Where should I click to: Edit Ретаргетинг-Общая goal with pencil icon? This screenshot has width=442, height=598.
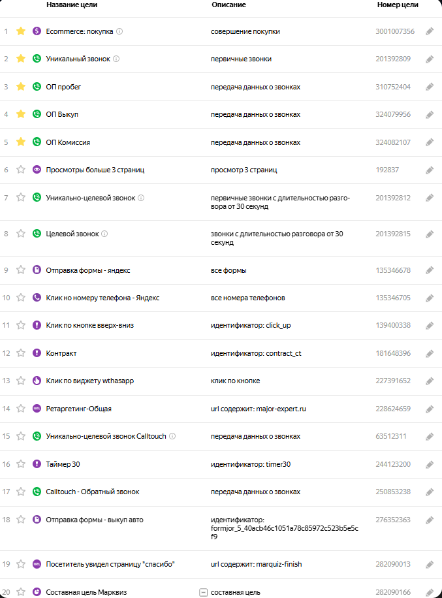(430, 409)
